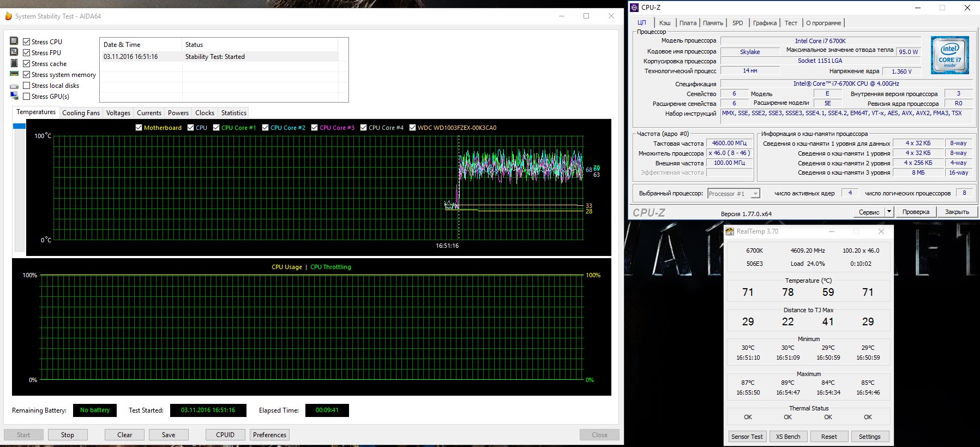Open the Processor #1 selection dropdown
This screenshot has height=447, width=980.
pyautogui.click(x=734, y=194)
